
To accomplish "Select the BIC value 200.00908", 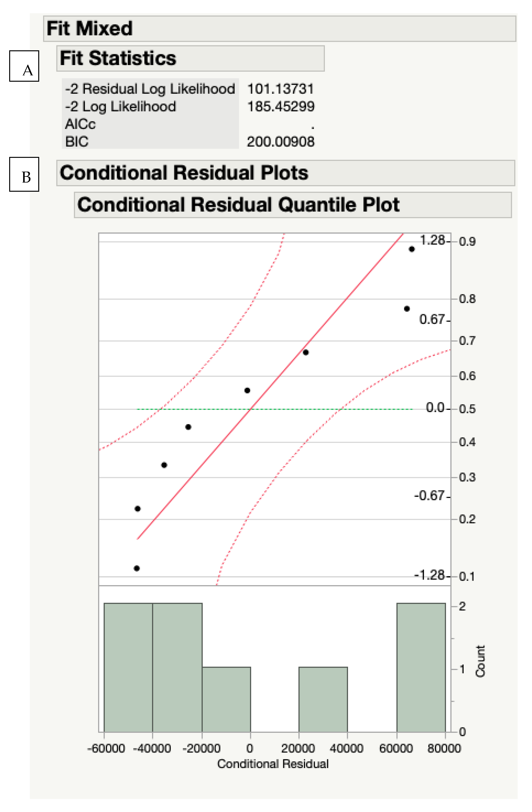I will (x=281, y=142).
